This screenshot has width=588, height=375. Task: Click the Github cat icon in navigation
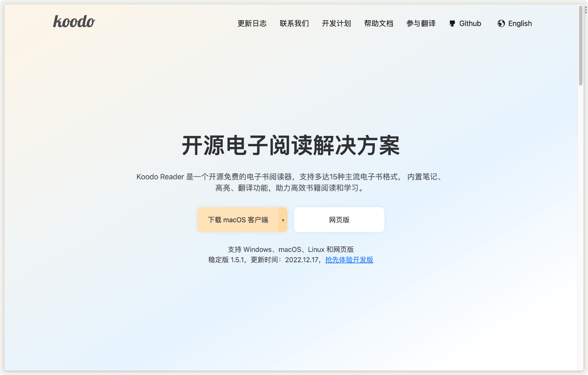[x=452, y=24]
